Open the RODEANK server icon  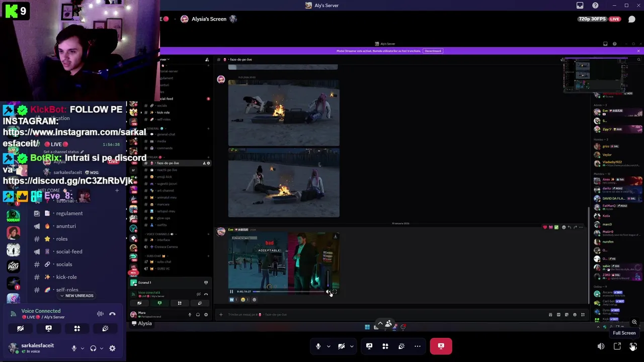pos(13,216)
